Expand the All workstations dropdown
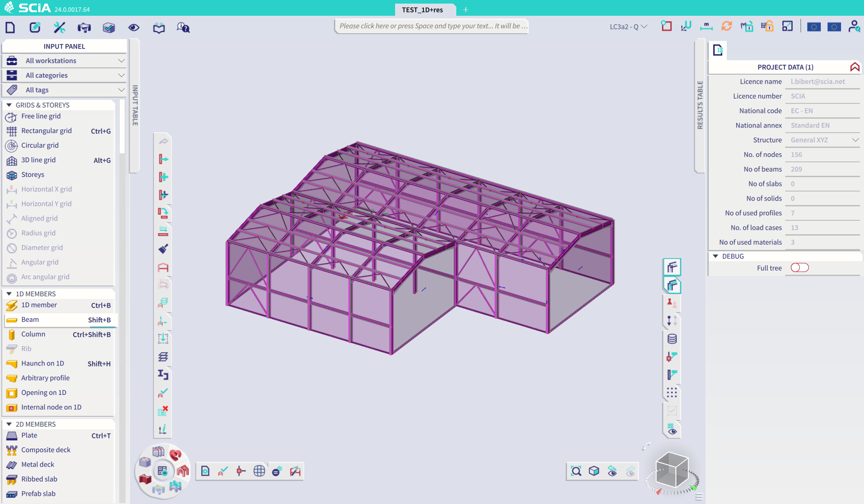 tap(121, 61)
